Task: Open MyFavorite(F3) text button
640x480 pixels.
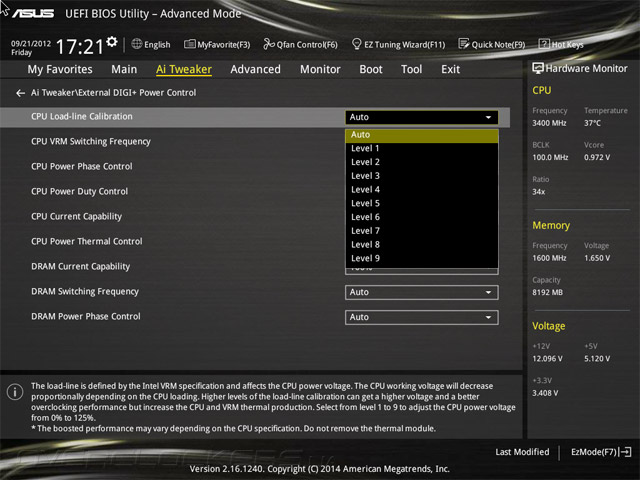Action: click(224, 44)
